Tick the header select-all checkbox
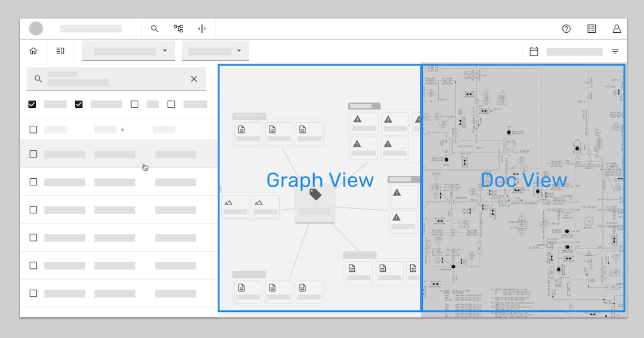 33,129
